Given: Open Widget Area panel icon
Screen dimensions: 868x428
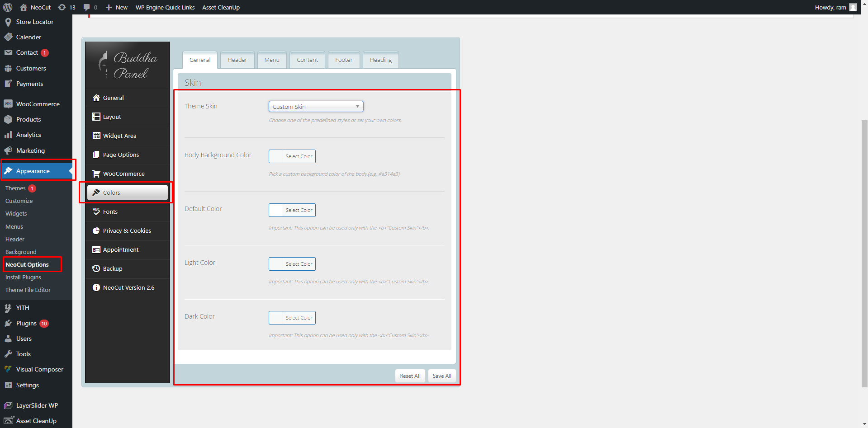Looking at the screenshot, I should pos(96,136).
